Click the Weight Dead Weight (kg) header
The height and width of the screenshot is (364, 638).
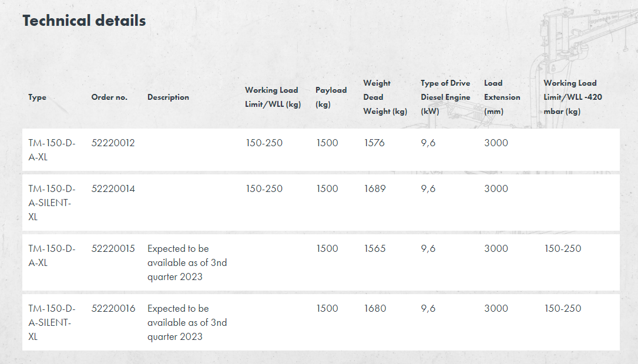385,97
